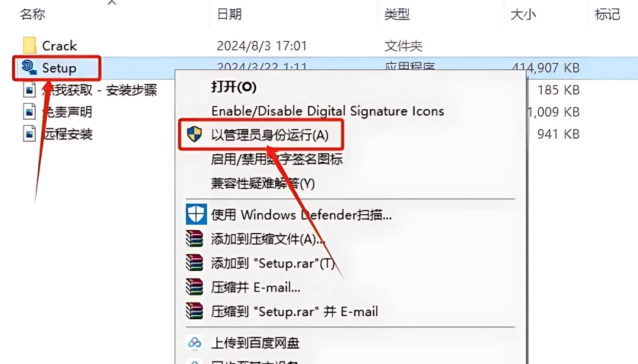This screenshot has height=364, width=638.
Task: Open 兼容性疑难解答(Y) troubleshooter entry
Action: click(x=263, y=183)
